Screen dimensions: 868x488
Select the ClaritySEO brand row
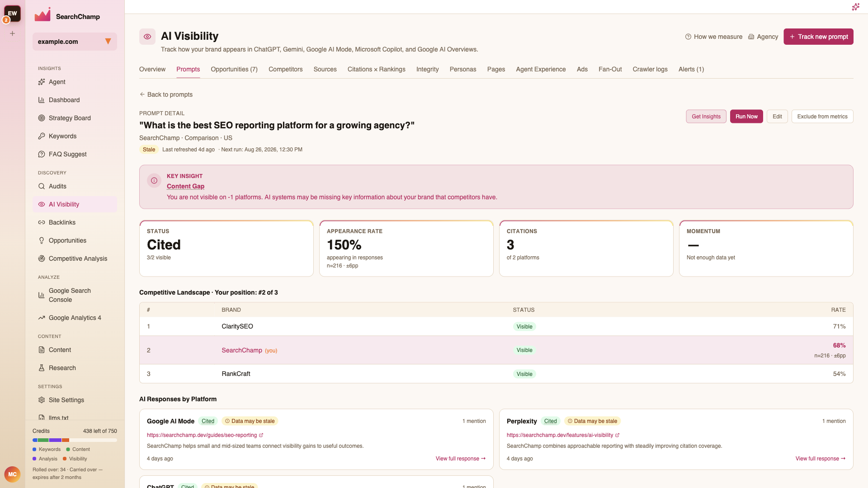point(496,326)
